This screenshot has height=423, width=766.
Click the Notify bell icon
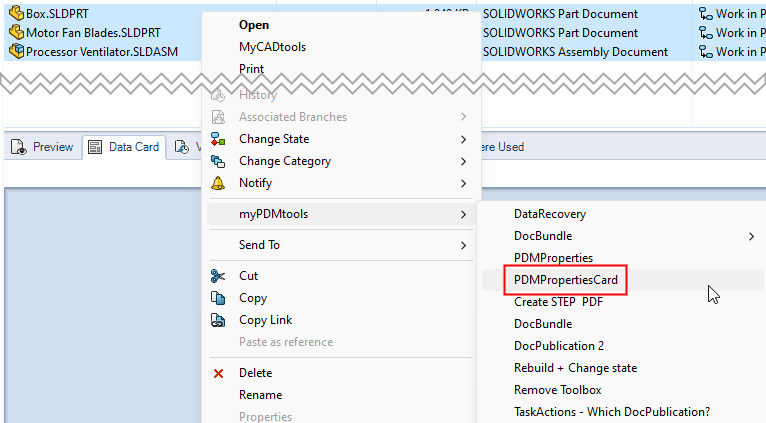(x=219, y=183)
